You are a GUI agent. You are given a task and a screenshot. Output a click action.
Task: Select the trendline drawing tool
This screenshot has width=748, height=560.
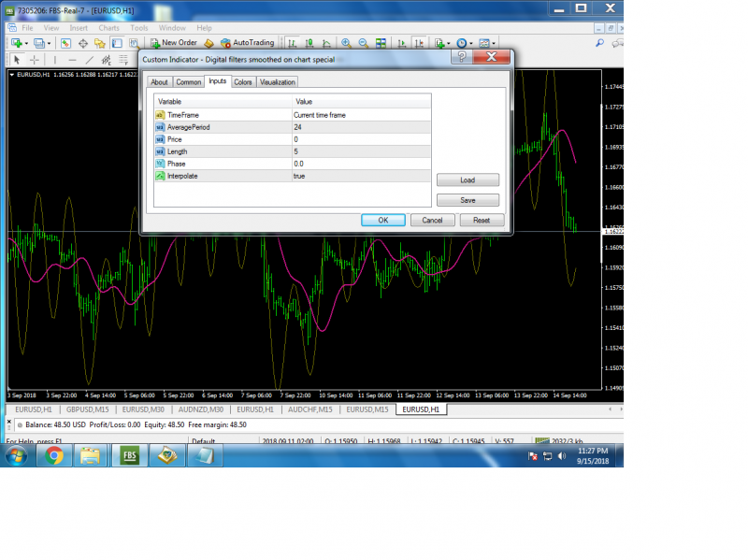point(89,60)
